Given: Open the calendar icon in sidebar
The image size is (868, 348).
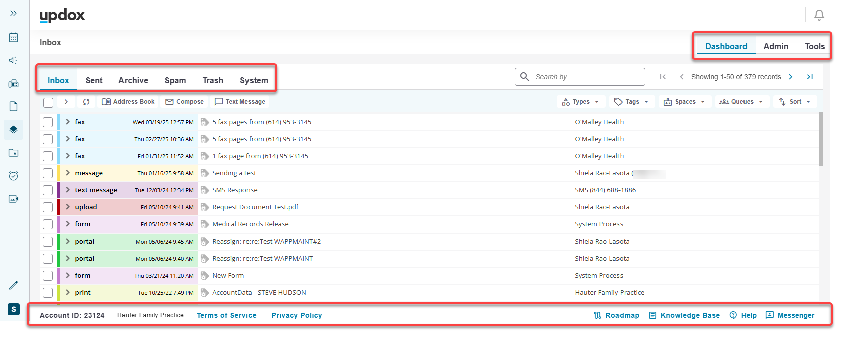Looking at the screenshot, I should point(14,37).
